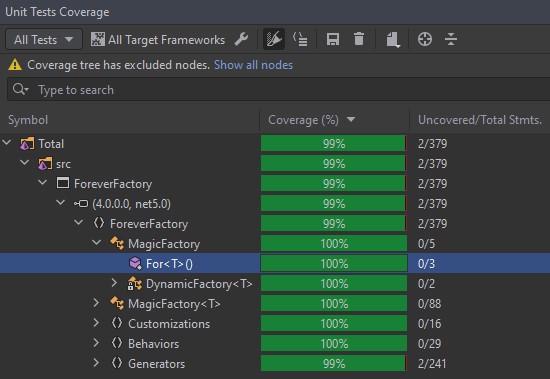Click the save snapshot disk icon
This screenshot has height=379, width=550.
[333, 39]
